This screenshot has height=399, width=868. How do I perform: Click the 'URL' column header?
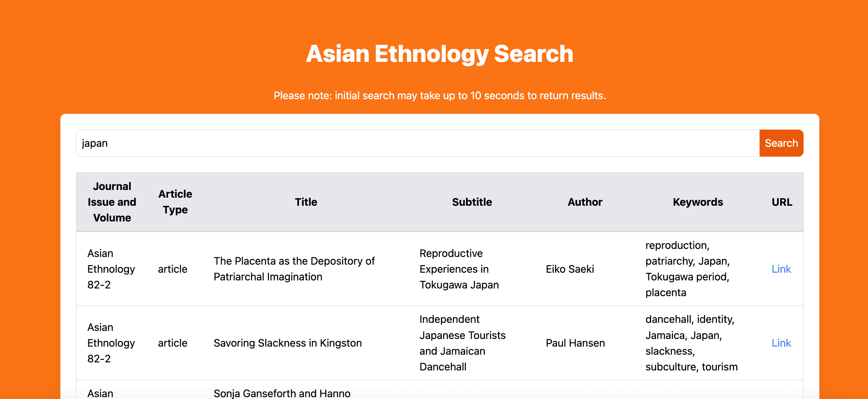point(782,202)
